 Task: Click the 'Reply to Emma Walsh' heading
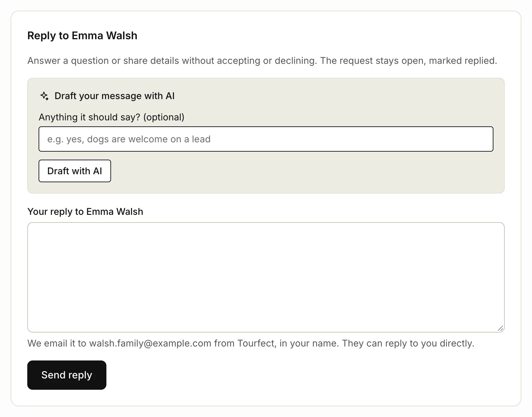(82, 36)
